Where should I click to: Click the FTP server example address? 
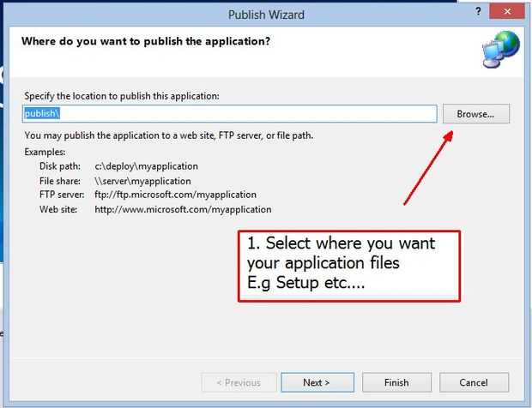tap(176, 195)
